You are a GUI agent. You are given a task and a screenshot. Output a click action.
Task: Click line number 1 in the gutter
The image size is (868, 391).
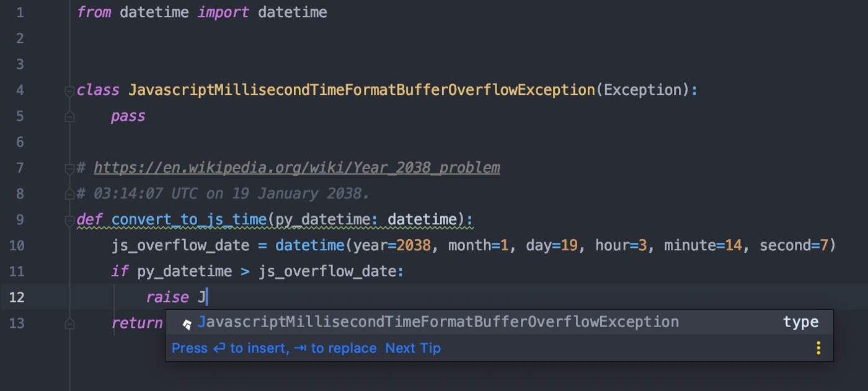point(20,12)
